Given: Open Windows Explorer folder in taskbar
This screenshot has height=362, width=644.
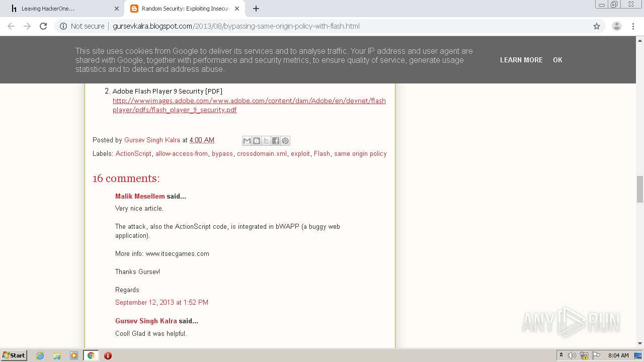Looking at the screenshot, I should coord(57,355).
